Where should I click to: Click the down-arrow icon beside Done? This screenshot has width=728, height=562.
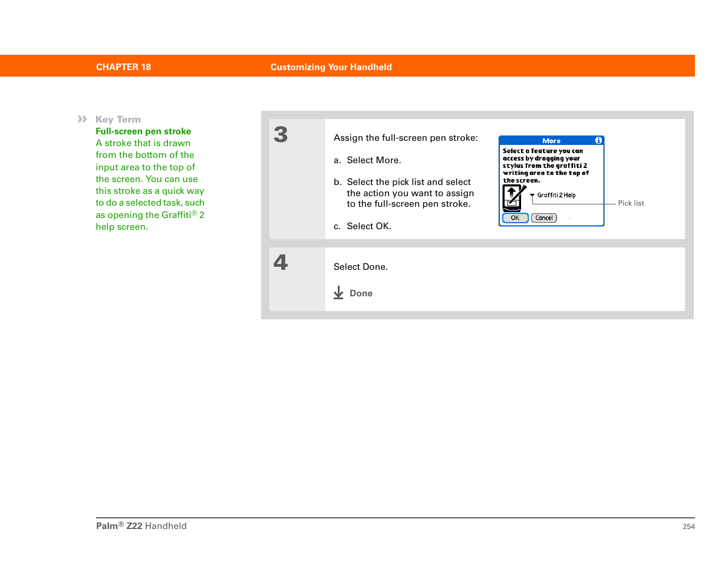coord(338,293)
